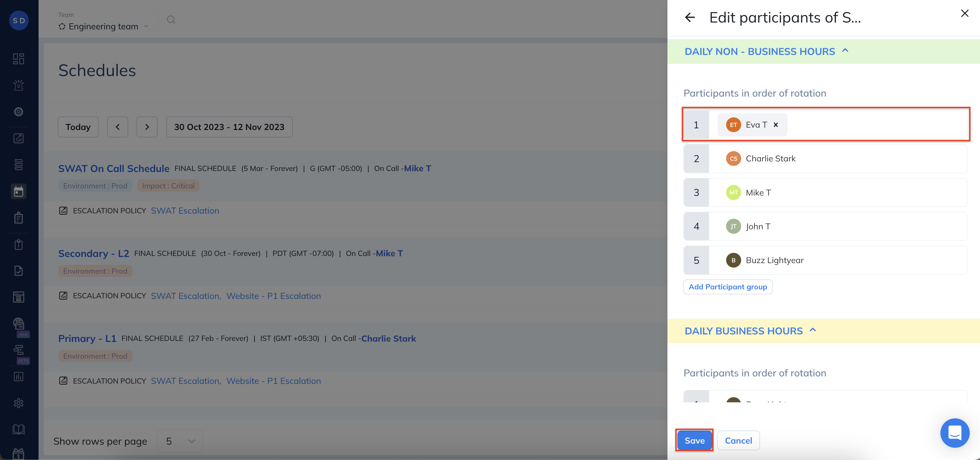Viewport: 980px width, 460px height.
Task: Collapse the Daily Business Hours section
Action: click(x=812, y=330)
